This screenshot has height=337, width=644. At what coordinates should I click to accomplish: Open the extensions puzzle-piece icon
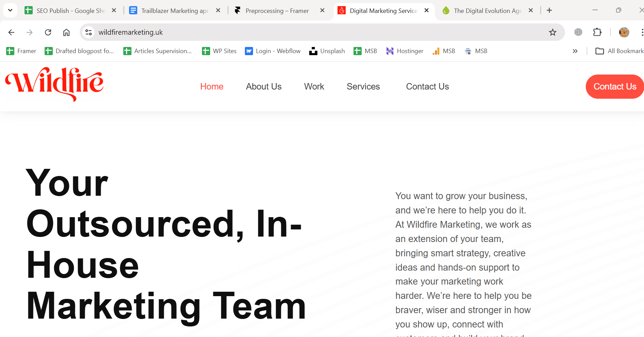point(597,32)
